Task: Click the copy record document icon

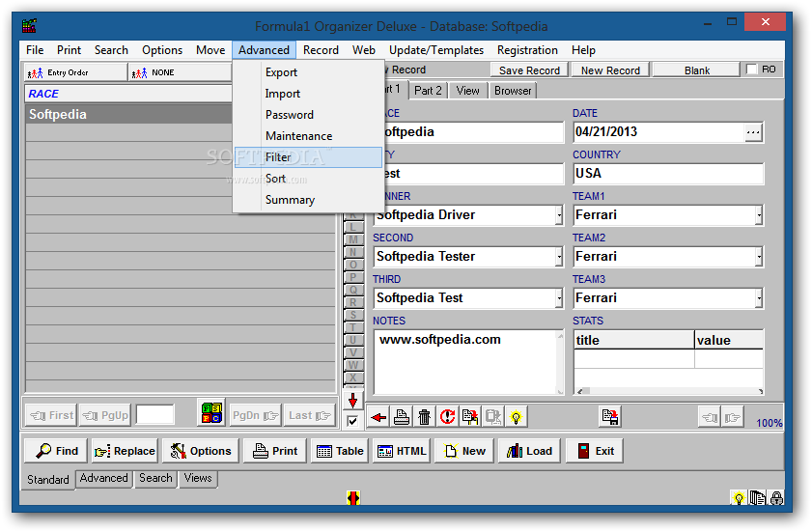Action: pyautogui.click(x=470, y=417)
